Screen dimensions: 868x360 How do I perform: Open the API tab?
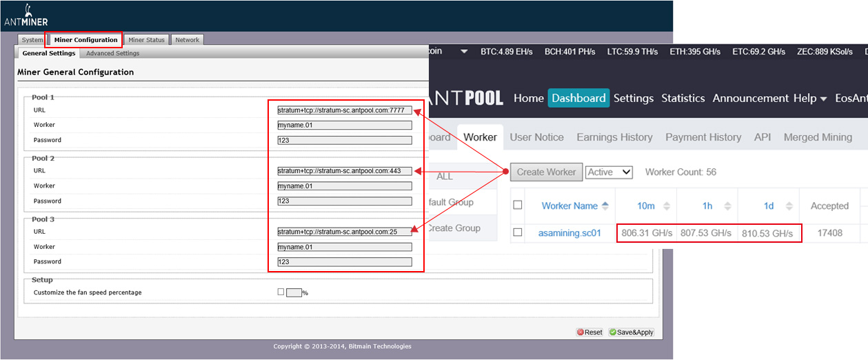763,137
